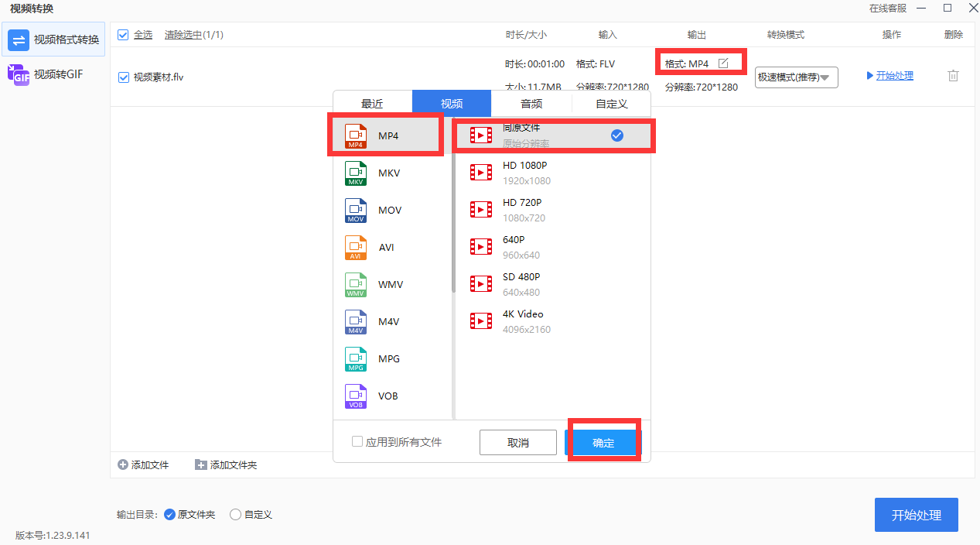The height and width of the screenshot is (545, 980).
Task: Select the MP4 format icon
Action: pyautogui.click(x=356, y=135)
